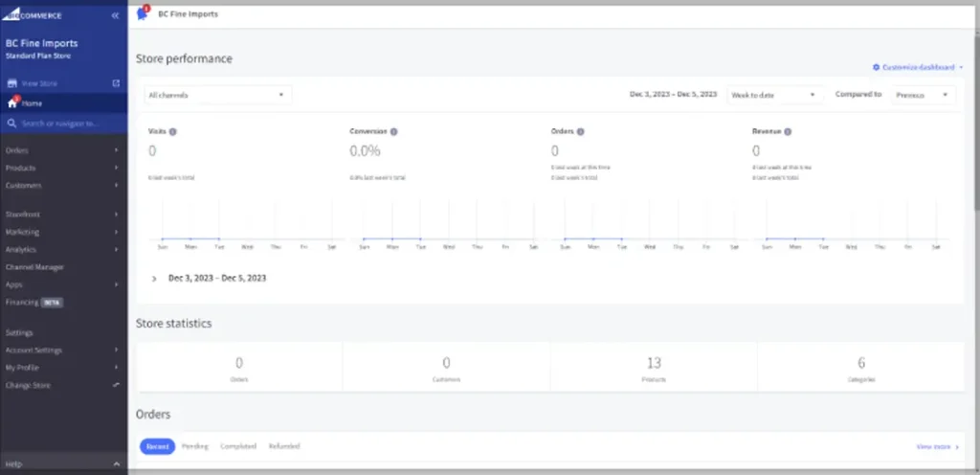This screenshot has width=980, height=475.
Task: Expand the Dec 3, 2023 – Dec 5, 2023 row
Action: 154,279
